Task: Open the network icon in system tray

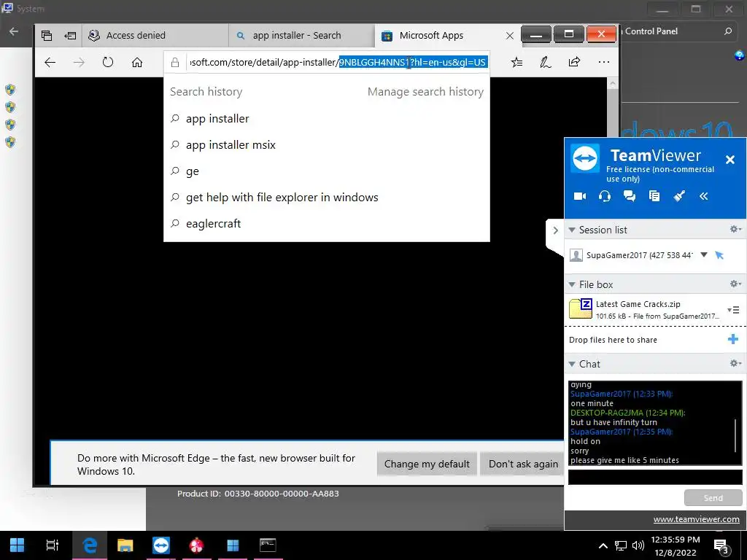Action: [x=621, y=545]
